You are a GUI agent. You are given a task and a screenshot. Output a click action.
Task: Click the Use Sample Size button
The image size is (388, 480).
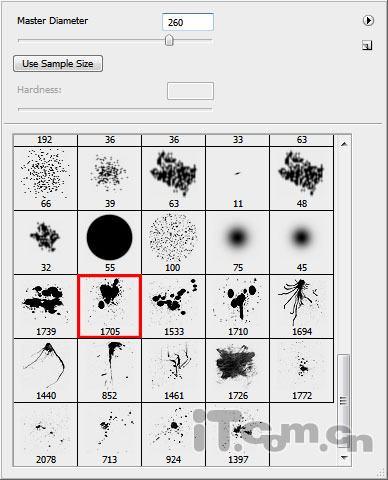coord(58,64)
